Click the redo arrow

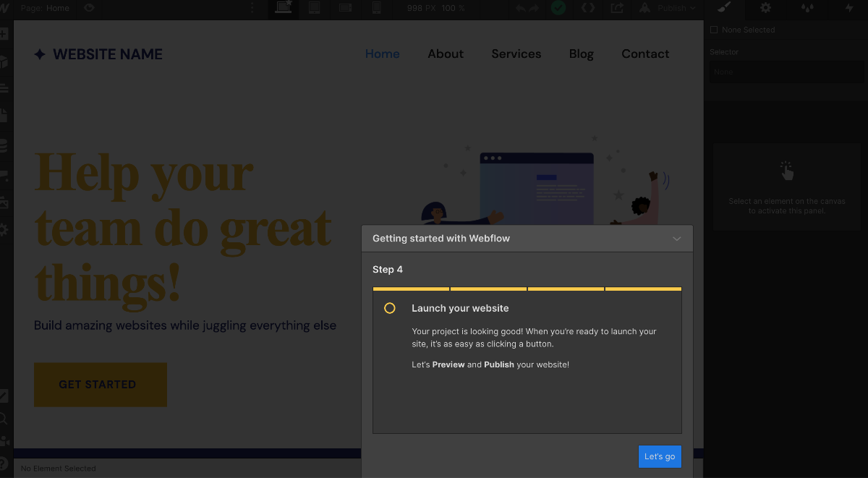tap(533, 8)
